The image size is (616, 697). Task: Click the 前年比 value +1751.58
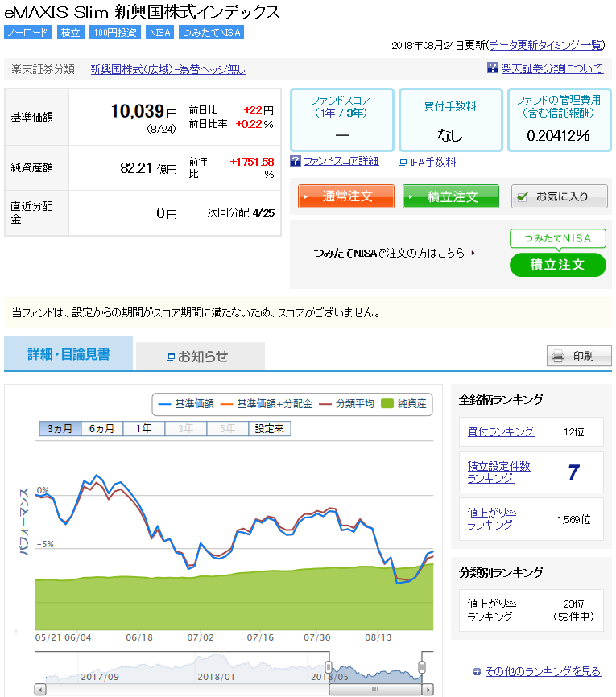click(x=252, y=162)
